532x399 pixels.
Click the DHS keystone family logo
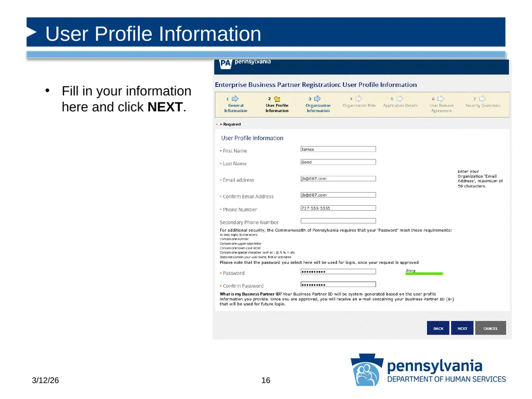point(367,370)
